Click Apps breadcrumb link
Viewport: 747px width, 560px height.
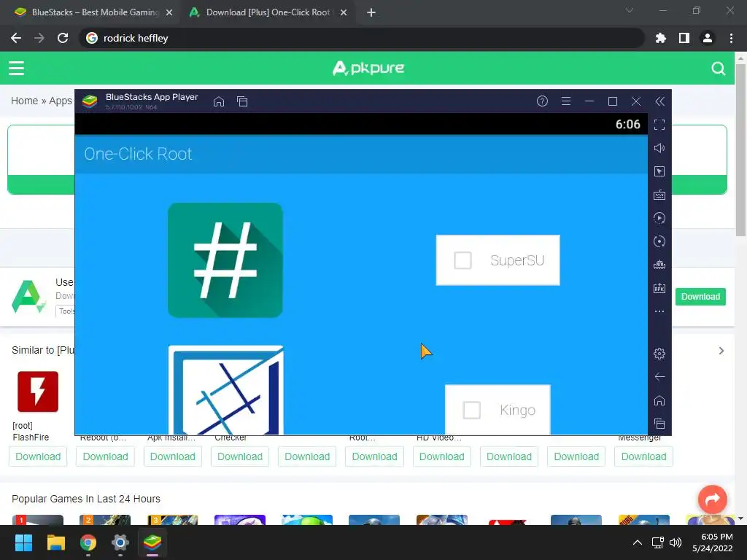click(61, 101)
